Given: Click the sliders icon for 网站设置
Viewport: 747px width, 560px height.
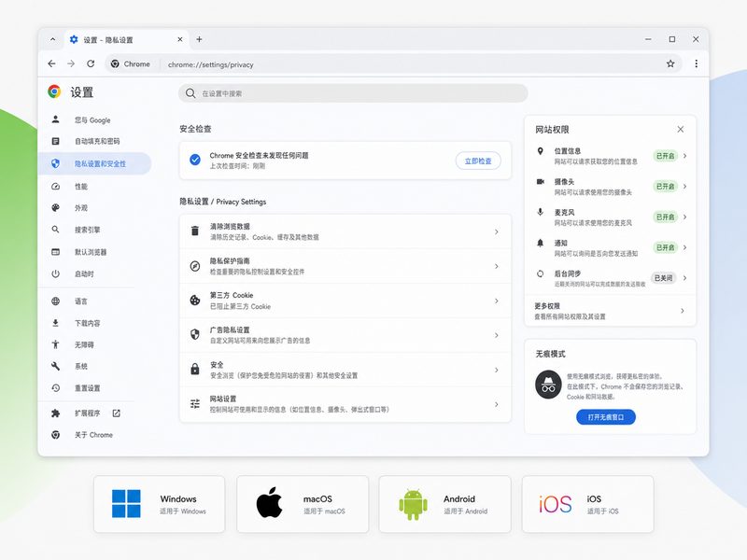Looking at the screenshot, I should (195, 404).
